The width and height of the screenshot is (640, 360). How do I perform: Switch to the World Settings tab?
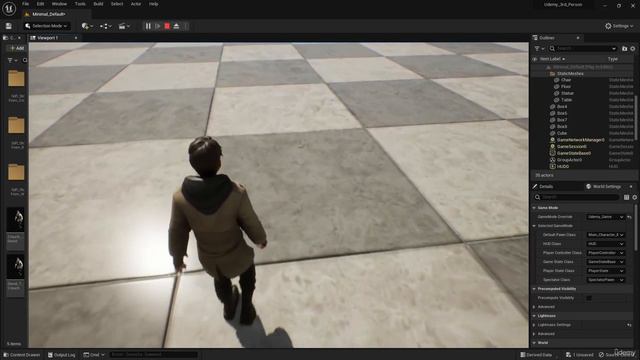(607, 187)
